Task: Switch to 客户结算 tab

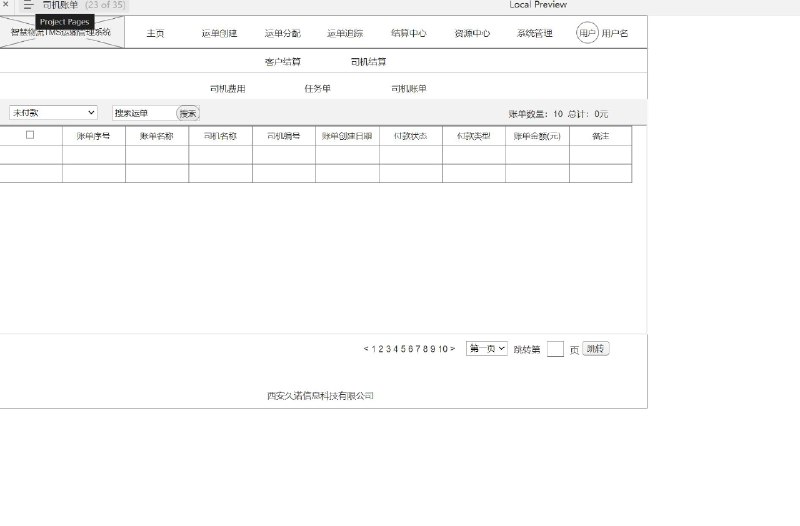Action: pyautogui.click(x=283, y=62)
